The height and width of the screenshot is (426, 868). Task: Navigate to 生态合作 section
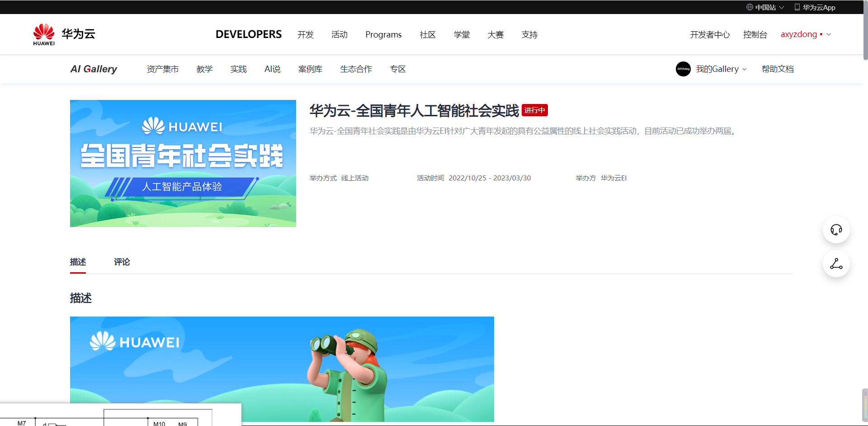[x=356, y=69]
